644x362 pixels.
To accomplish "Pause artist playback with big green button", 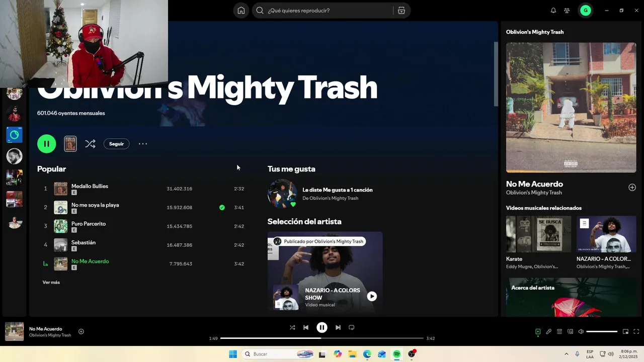I will click(47, 144).
